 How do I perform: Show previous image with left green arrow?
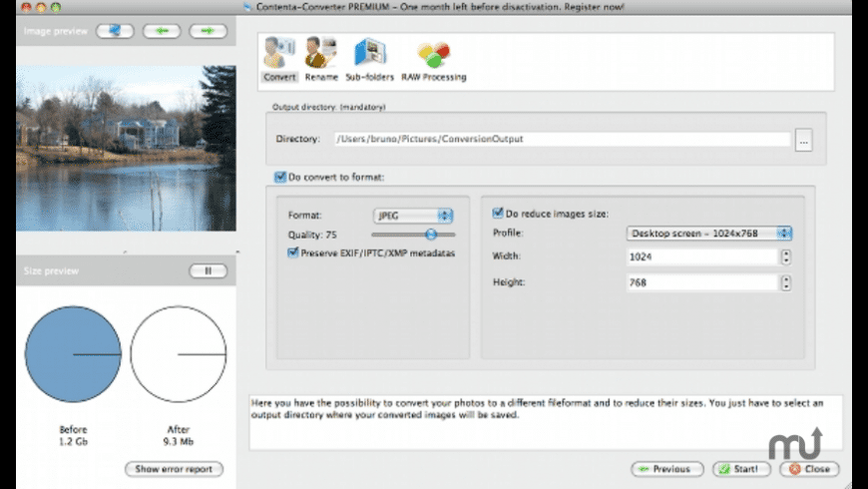(162, 31)
